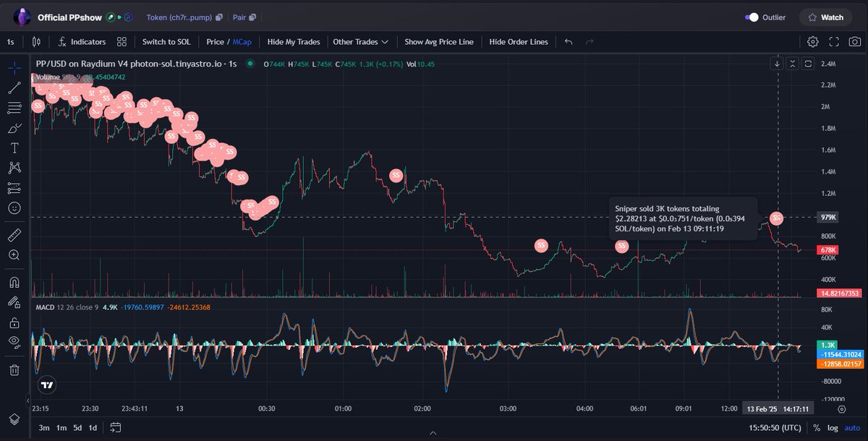Viewport: 868px width, 441px height.
Task: Open the go to date picker
Action: point(115,427)
